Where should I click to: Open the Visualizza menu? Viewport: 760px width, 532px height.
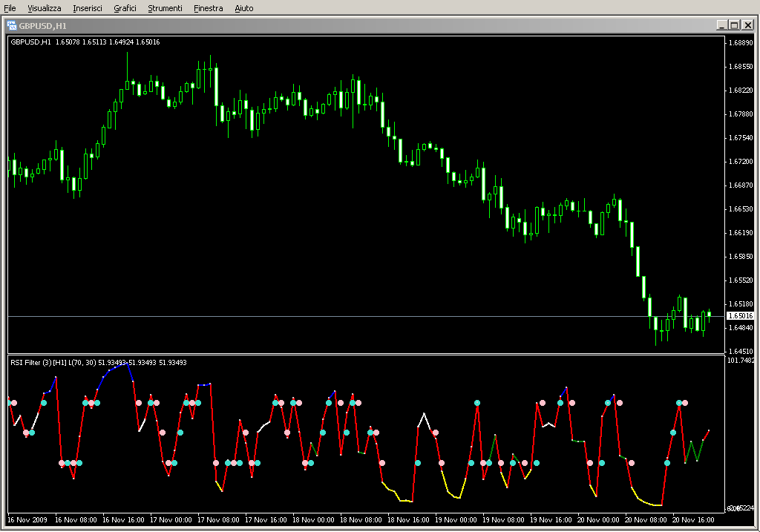point(44,8)
